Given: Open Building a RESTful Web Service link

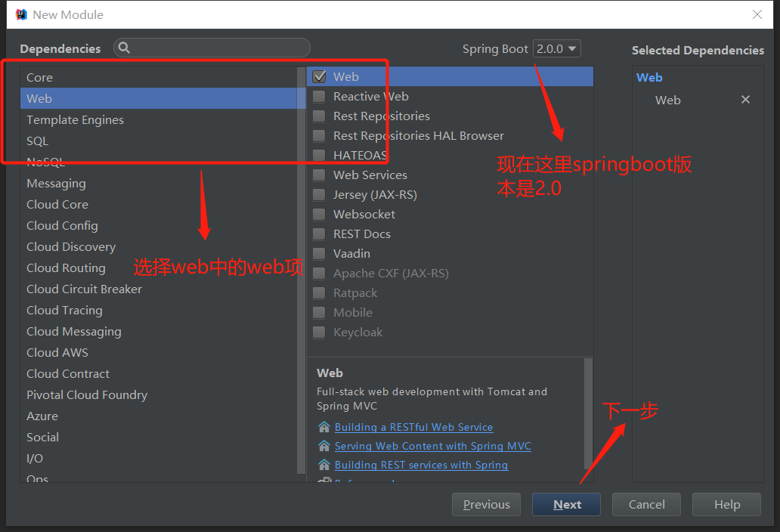Looking at the screenshot, I should (413, 427).
